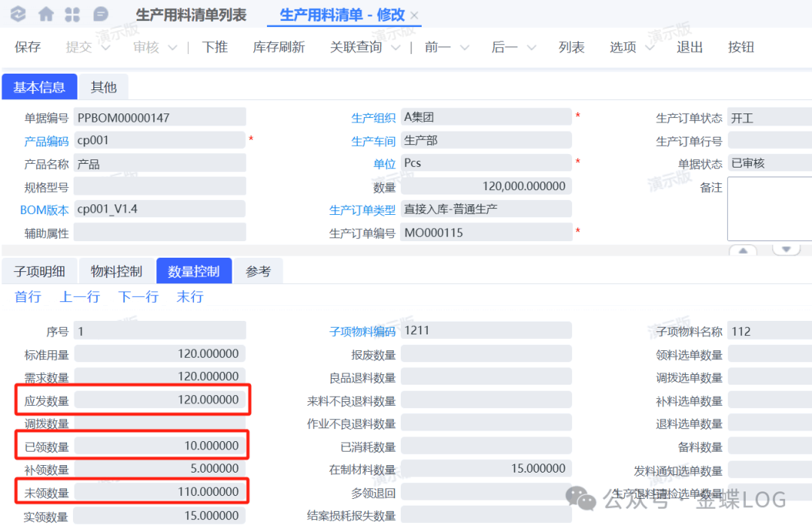The image size is (812, 532).
Task: Expand the 提交 dropdown arrow
Action: tap(105, 48)
